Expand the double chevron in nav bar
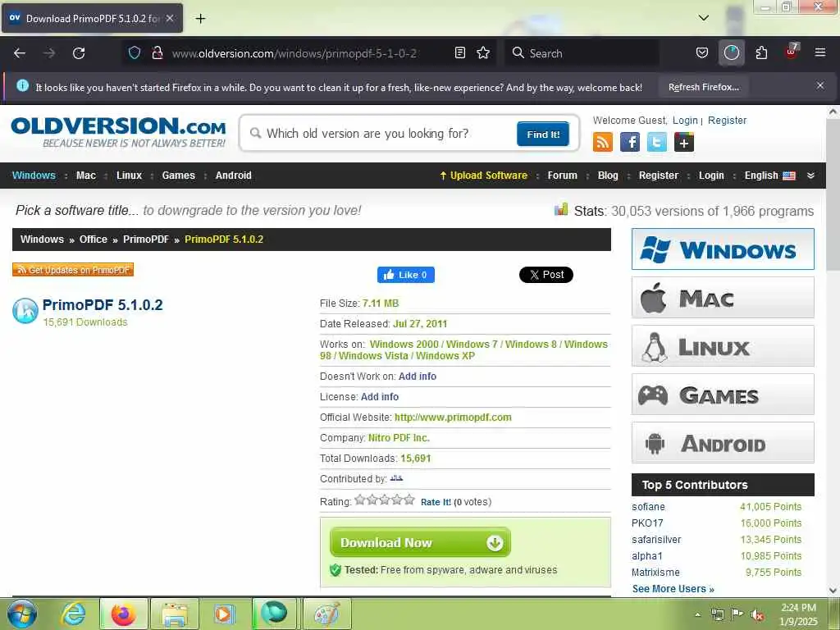840x630 pixels. click(x=810, y=176)
